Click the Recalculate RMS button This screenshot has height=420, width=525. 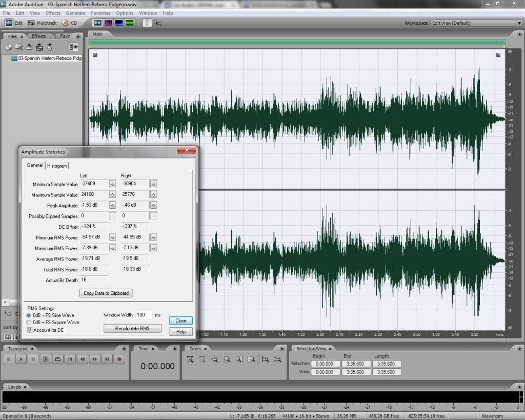click(x=133, y=328)
